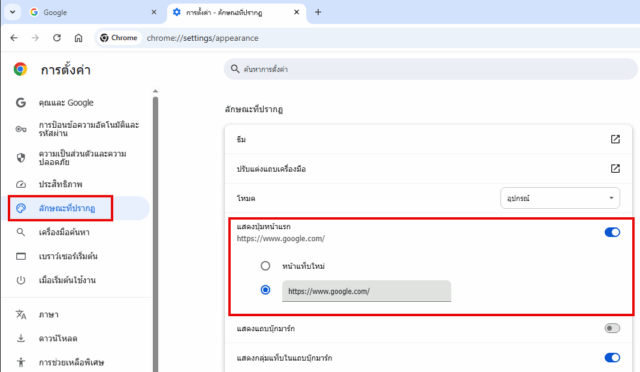Open the ธีม theme external link icon
640x372 pixels.
click(x=615, y=139)
